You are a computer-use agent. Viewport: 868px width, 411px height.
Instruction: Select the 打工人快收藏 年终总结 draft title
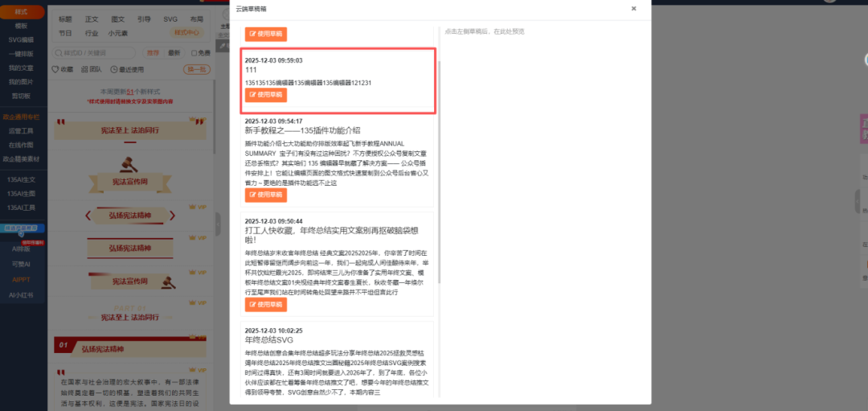pos(334,236)
